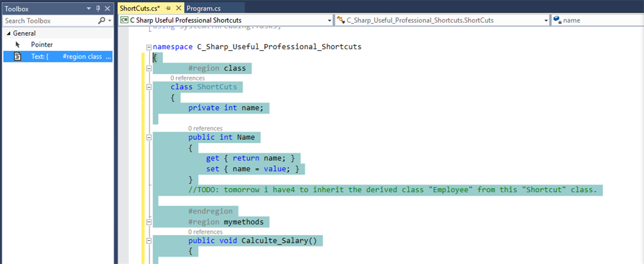Screen dimensions: 644x264
Task: Click the field icon beside name
Action: pyautogui.click(x=557, y=20)
